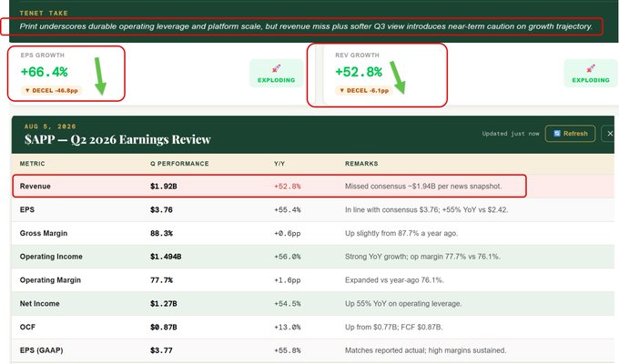Click the Q PERFORMANCE column header
This screenshot has width=619, height=364.
[x=179, y=164]
